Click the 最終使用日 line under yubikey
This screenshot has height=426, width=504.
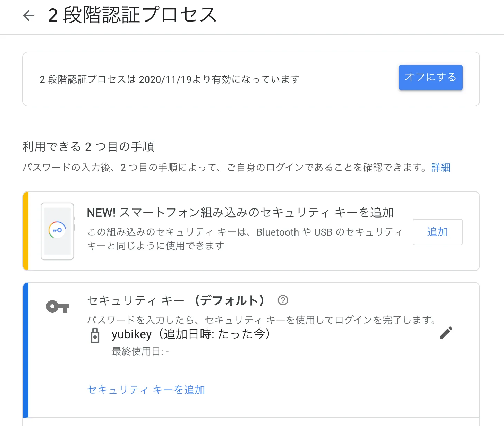coord(140,351)
